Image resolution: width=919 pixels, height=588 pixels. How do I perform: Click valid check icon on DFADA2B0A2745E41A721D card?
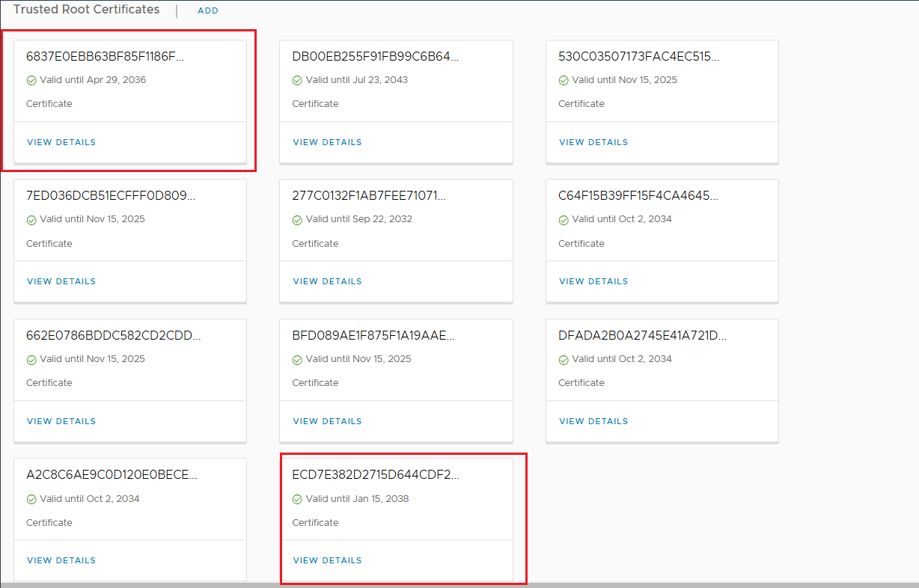click(564, 359)
